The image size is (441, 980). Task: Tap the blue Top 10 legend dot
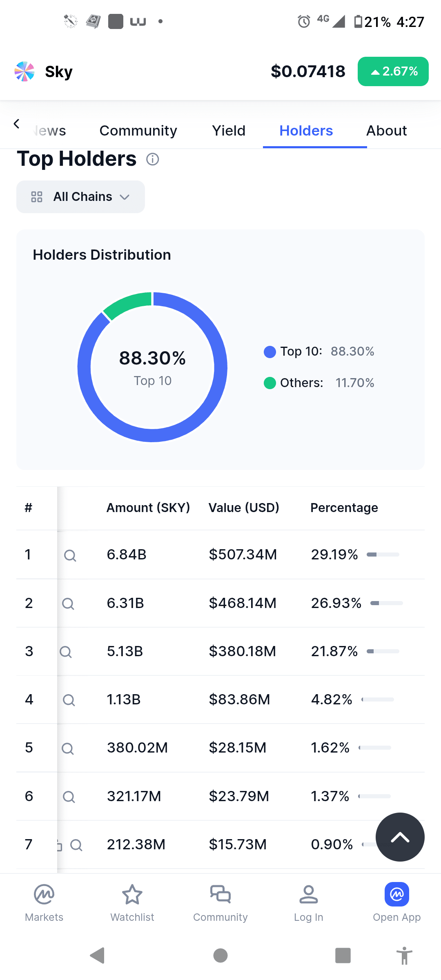point(270,352)
